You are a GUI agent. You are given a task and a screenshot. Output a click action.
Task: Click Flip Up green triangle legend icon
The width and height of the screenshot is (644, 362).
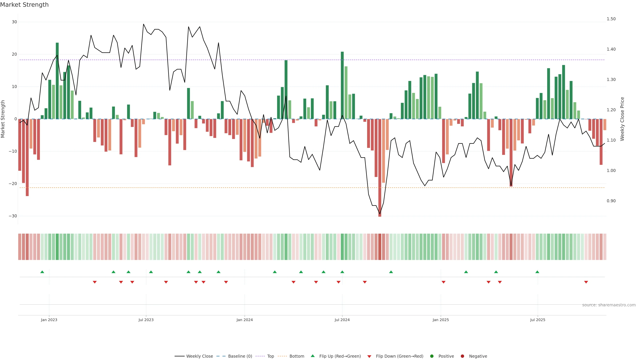point(312,356)
